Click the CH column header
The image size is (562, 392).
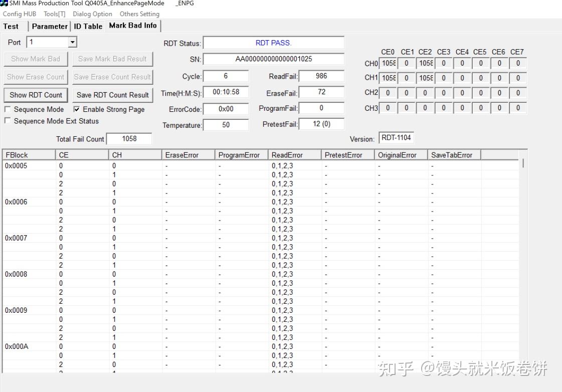coord(135,155)
